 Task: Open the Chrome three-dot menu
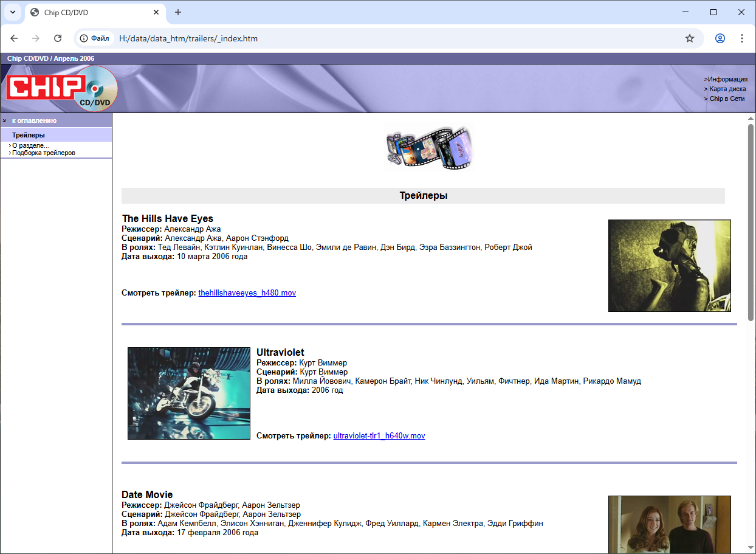pyautogui.click(x=742, y=38)
